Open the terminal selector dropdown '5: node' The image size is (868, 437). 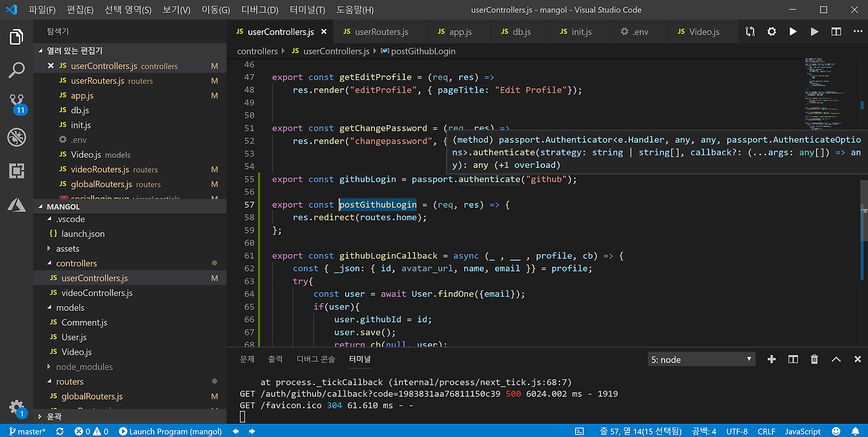(x=701, y=360)
